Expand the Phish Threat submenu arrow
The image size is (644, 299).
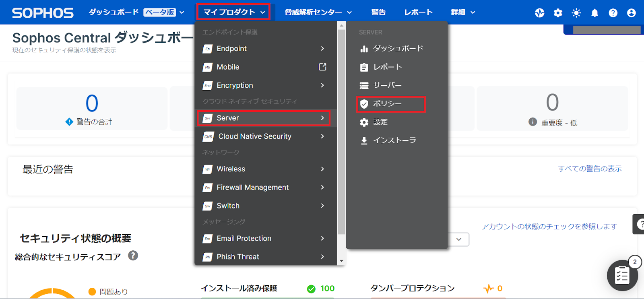[x=322, y=257]
